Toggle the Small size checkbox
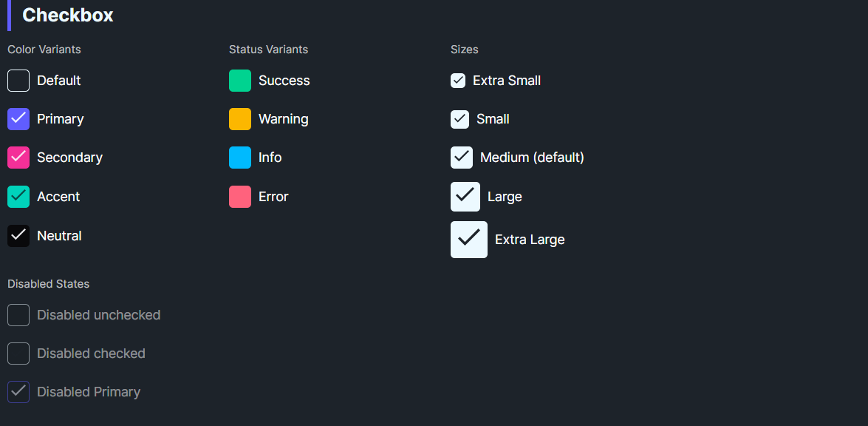 (459, 118)
